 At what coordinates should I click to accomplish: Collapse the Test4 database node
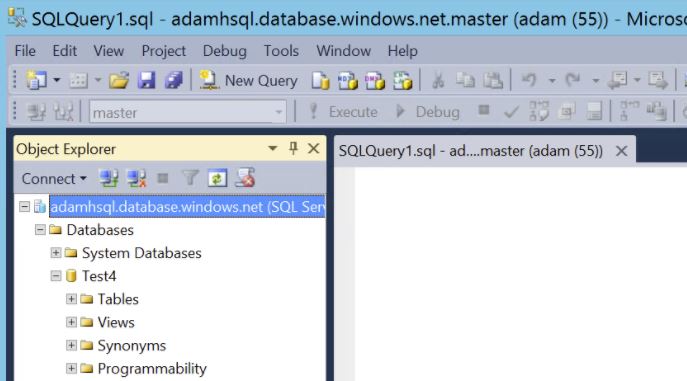pos(56,276)
